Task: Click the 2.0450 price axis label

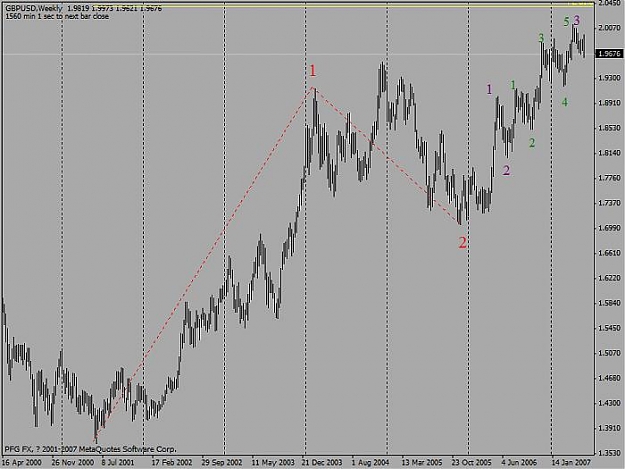Action: tap(610, 3)
